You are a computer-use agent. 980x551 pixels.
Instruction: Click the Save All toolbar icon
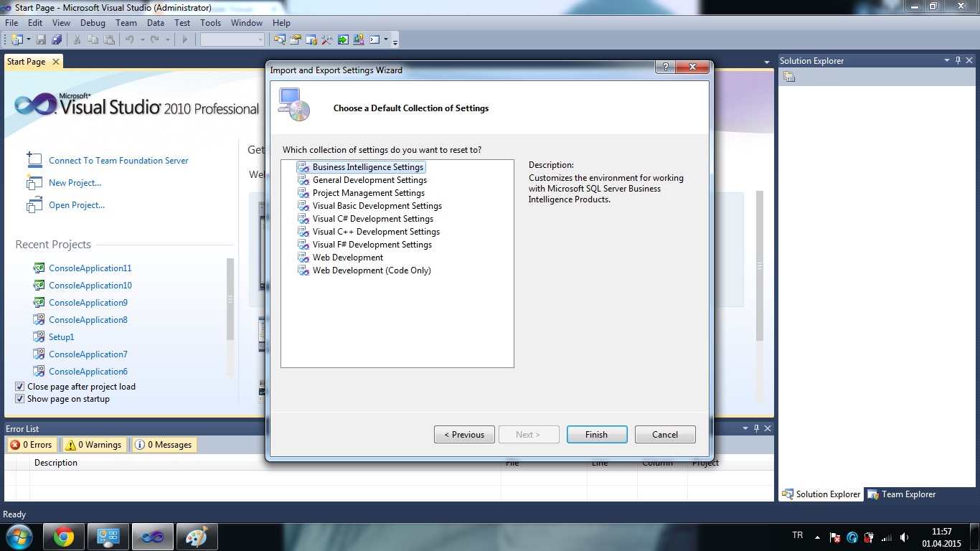[x=57, y=40]
